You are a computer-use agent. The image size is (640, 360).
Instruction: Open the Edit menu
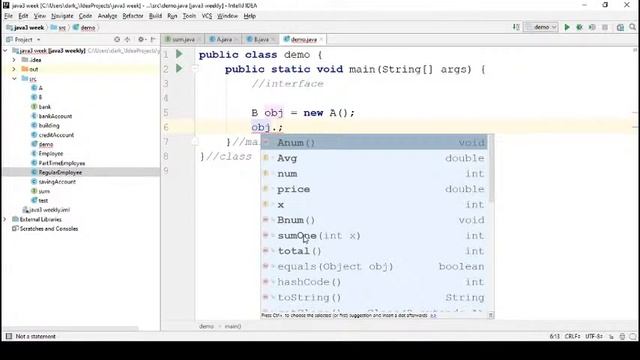click(x=23, y=16)
